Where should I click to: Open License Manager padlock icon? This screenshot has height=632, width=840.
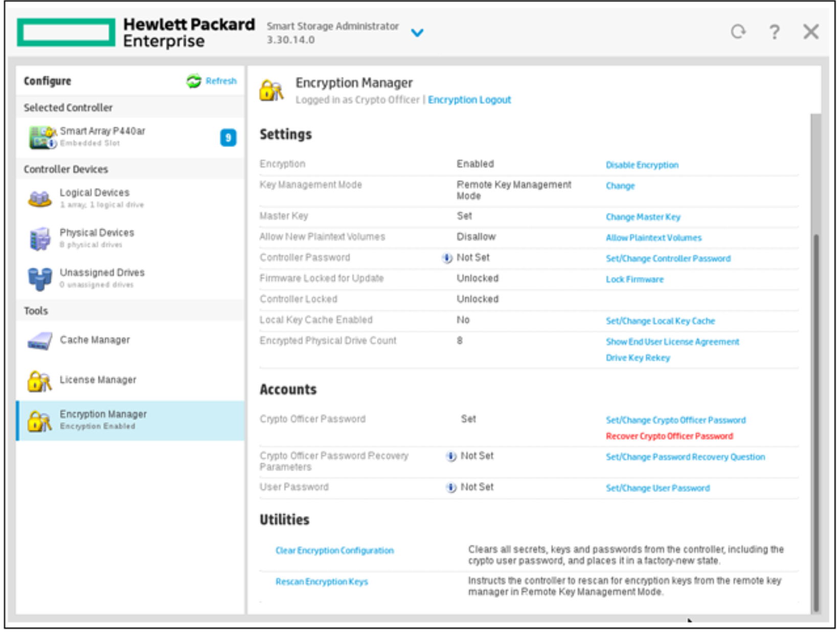40,381
